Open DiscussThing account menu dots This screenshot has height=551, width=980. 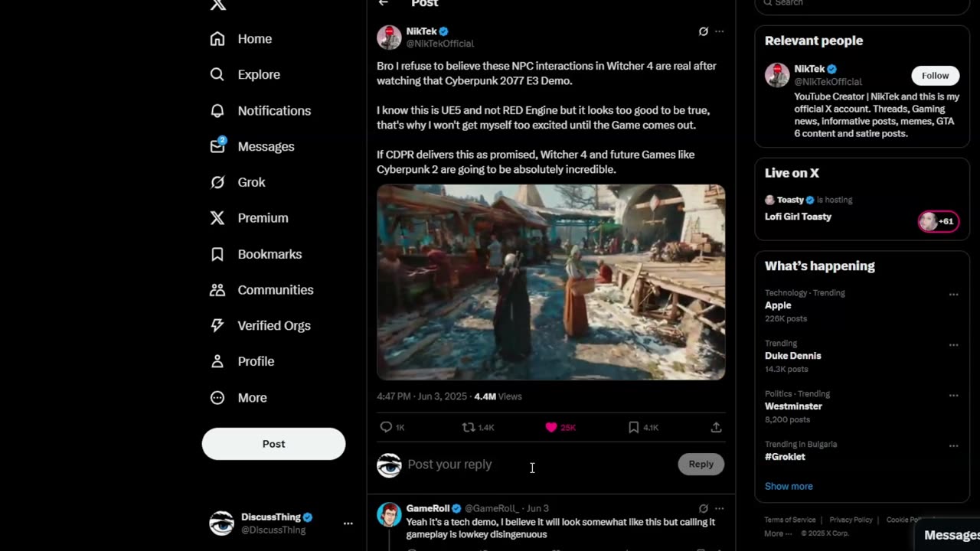click(348, 523)
